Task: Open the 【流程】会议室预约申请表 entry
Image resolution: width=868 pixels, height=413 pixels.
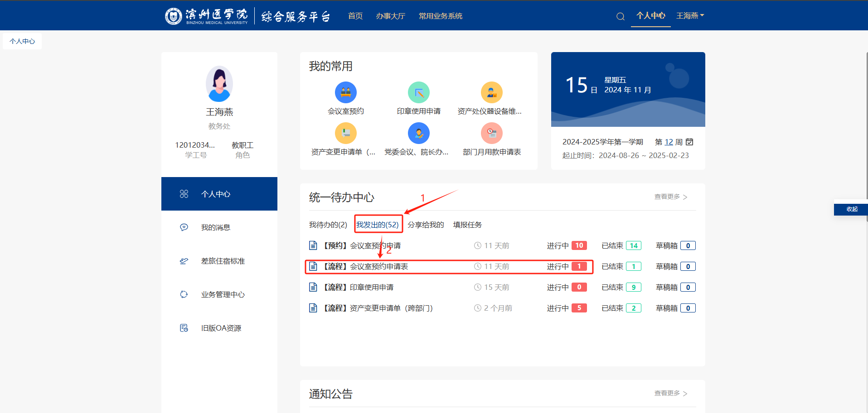Action: 366,266
